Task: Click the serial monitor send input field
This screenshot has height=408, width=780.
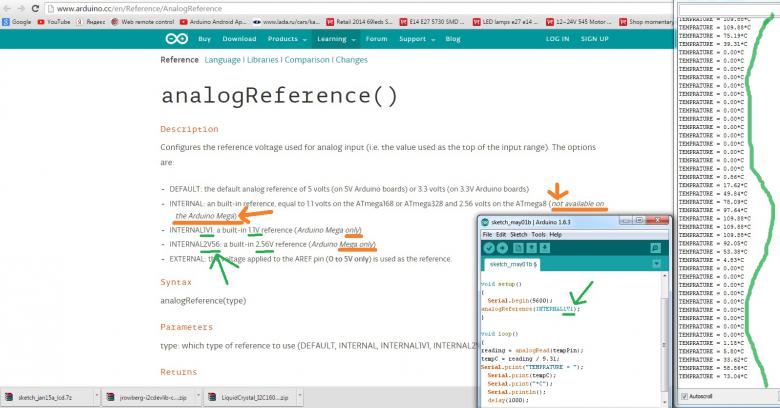Action: click(x=729, y=9)
